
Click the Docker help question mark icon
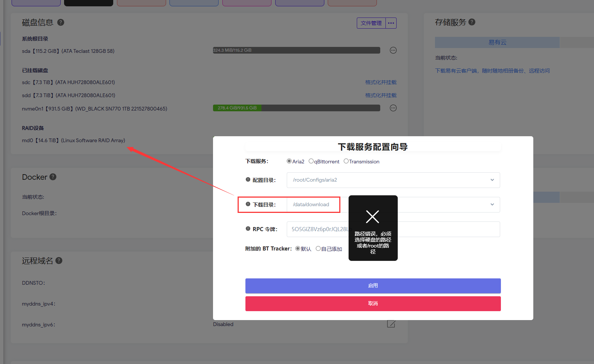tap(53, 177)
